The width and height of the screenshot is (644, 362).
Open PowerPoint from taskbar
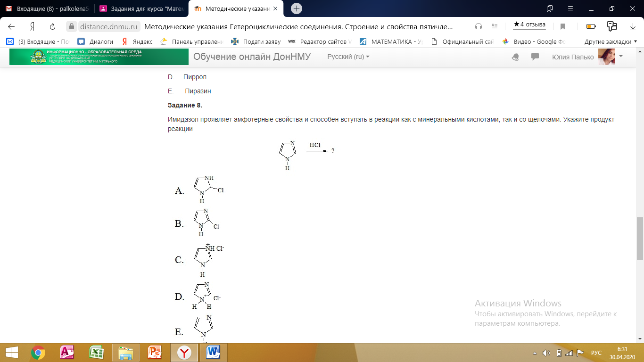pyautogui.click(x=155, y=353)
